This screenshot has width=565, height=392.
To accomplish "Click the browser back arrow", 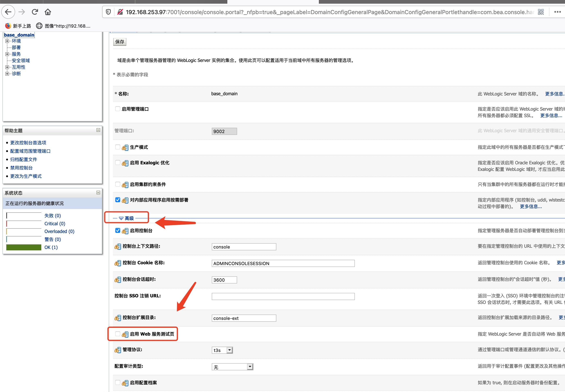I will [x=8, y=12].
